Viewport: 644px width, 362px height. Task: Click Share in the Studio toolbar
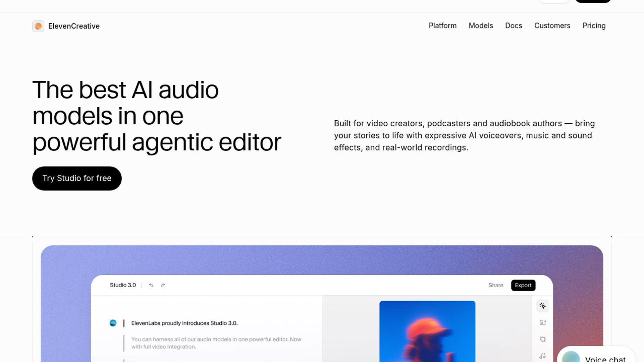pyautogui.click(x=496, y=285)
